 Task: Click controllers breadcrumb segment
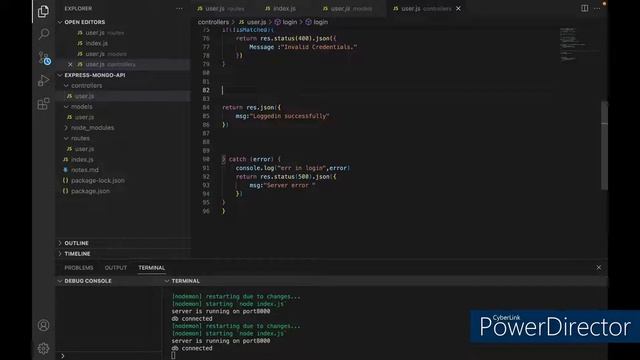[213, 22]
